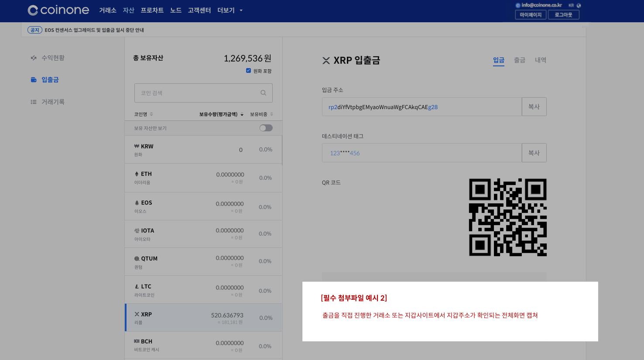Image resolution: width=644 pixels, height=360 pixels.
Task: Click the 거래기록 transaction history icon
Action: (34, 101)
